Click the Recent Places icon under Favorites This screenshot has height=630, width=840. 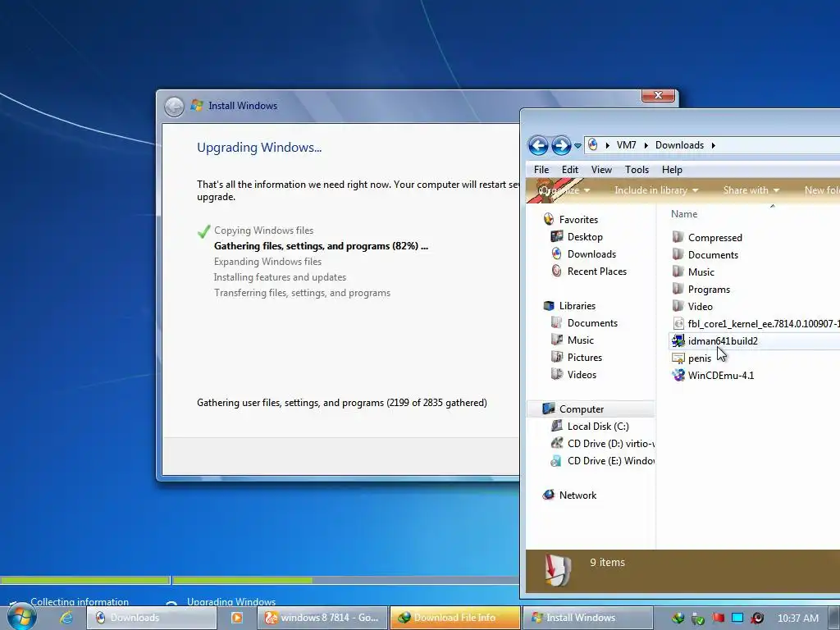point(557,271)
